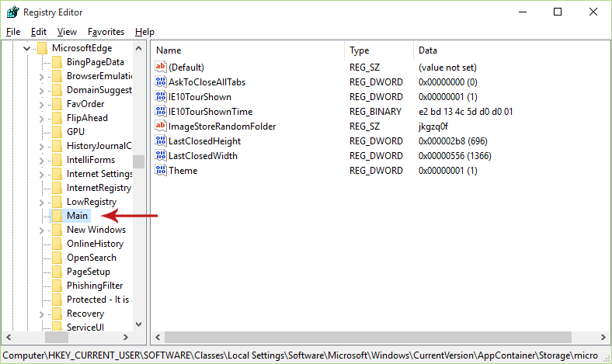Click the New Windows folder icon
This screenshot has width=612, height=364.
tap(57, 230)
